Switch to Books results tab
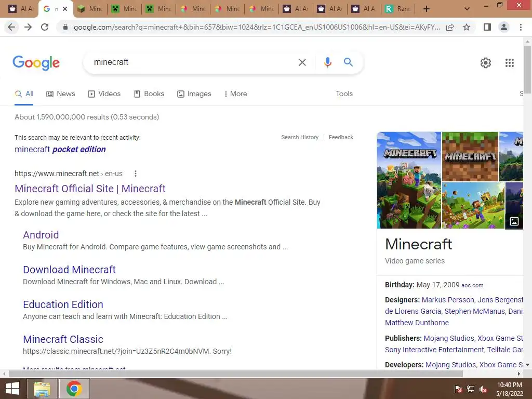 (x=149, y=94)
